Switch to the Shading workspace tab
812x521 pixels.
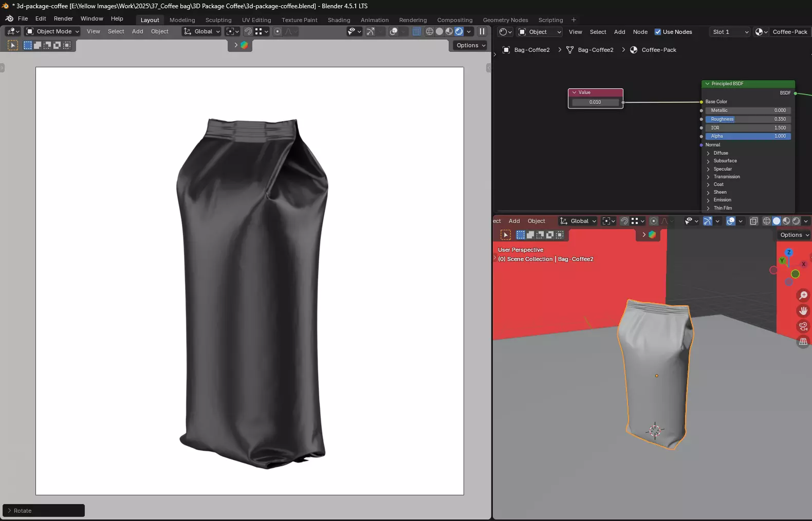point(339,20)
